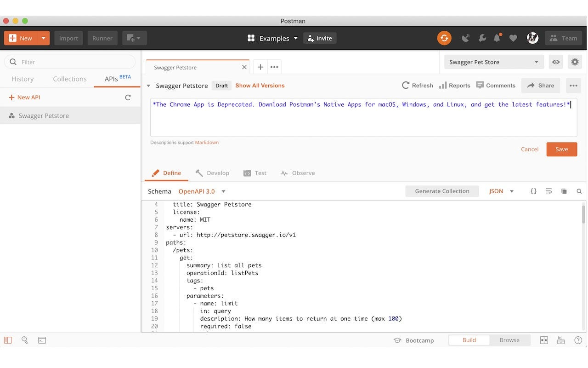Open Show All Versions link
Image resolution: width=588 pixels, height=368 pixels.
pyautogui.click(x=260, y=86)
